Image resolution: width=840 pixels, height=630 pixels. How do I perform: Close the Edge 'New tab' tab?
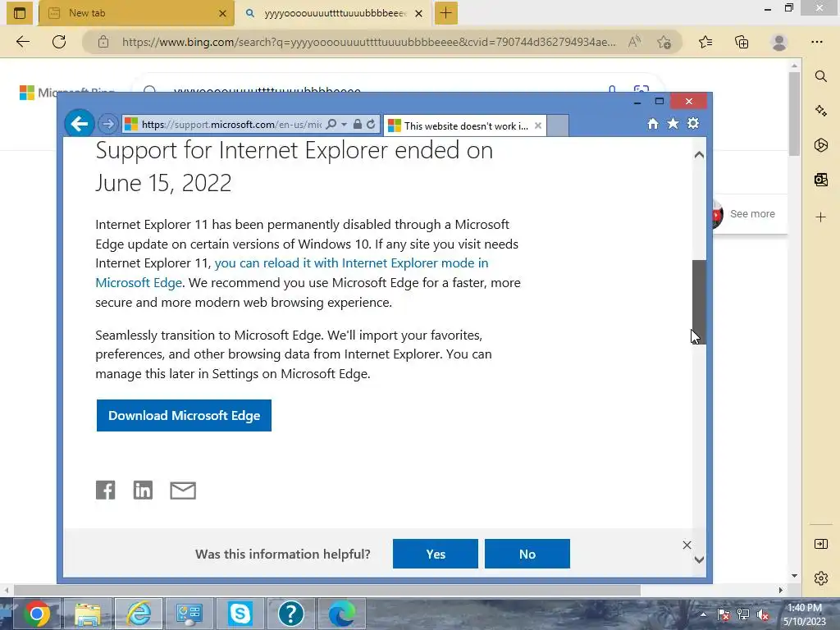click(223, 13)
